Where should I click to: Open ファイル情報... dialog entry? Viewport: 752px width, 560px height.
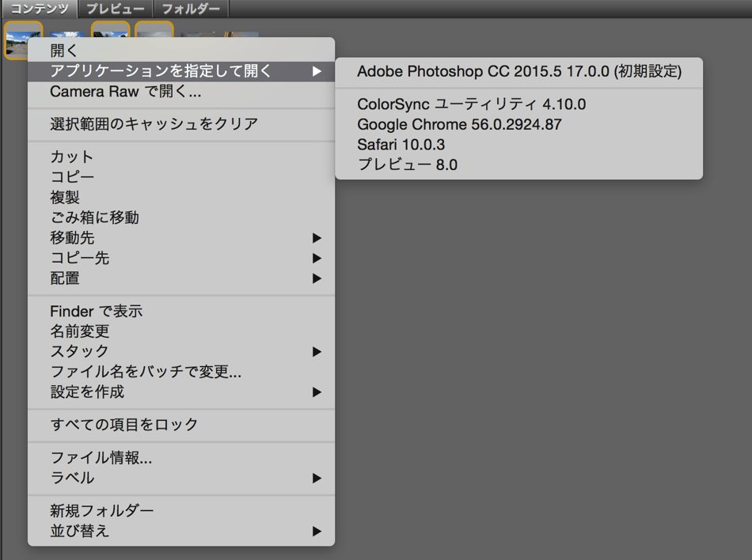point(181,457)
